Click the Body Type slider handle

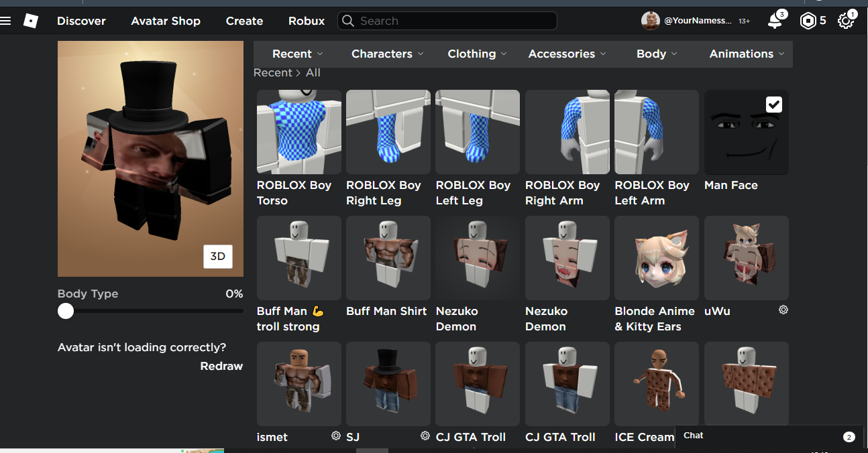[66, 311]
